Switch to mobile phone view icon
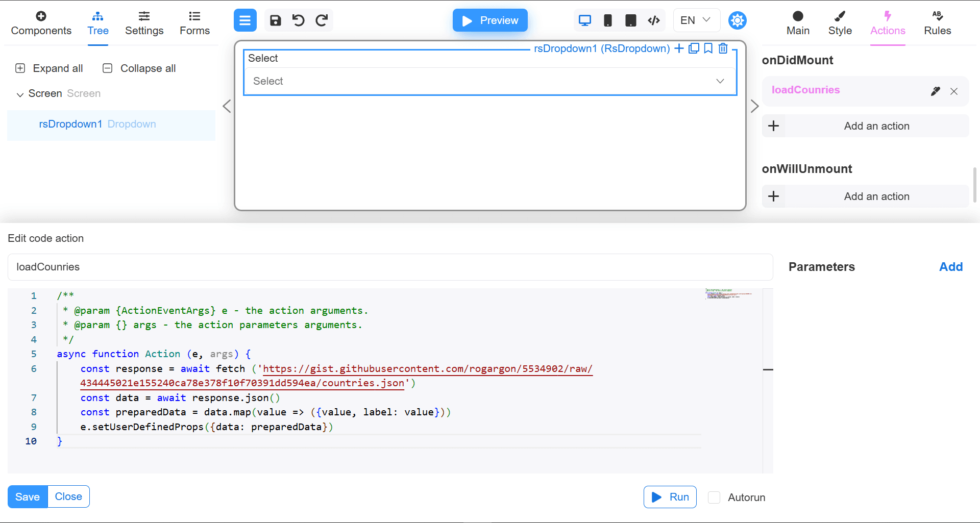Screen dimensions: 980x523 [x=607, y=20]
